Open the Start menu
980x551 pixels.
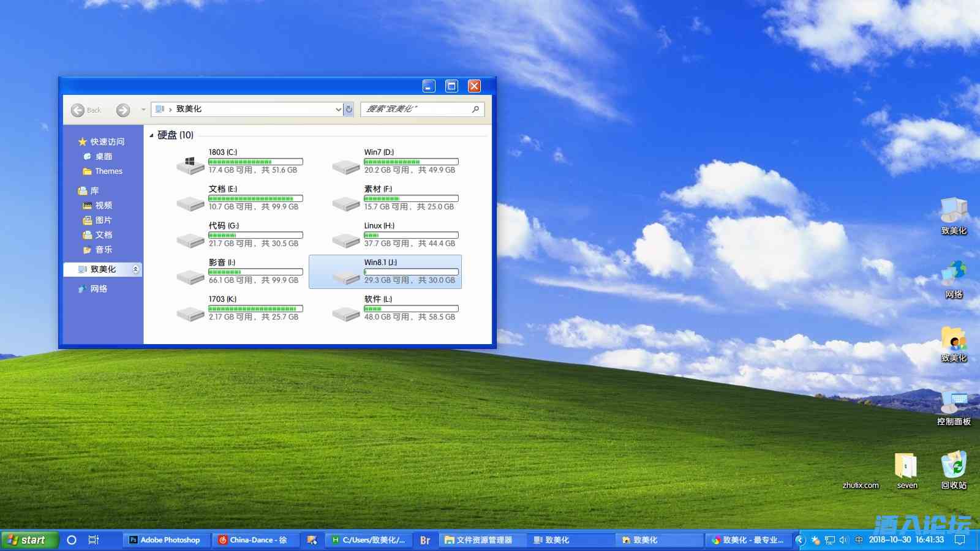point(28,540)
